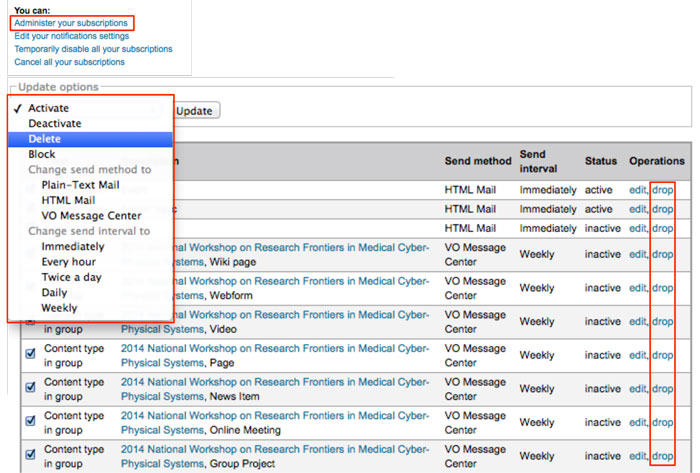Select Block in the update options list
The width and height of the screenshot is (700, 473).
[x=42, y=155]
